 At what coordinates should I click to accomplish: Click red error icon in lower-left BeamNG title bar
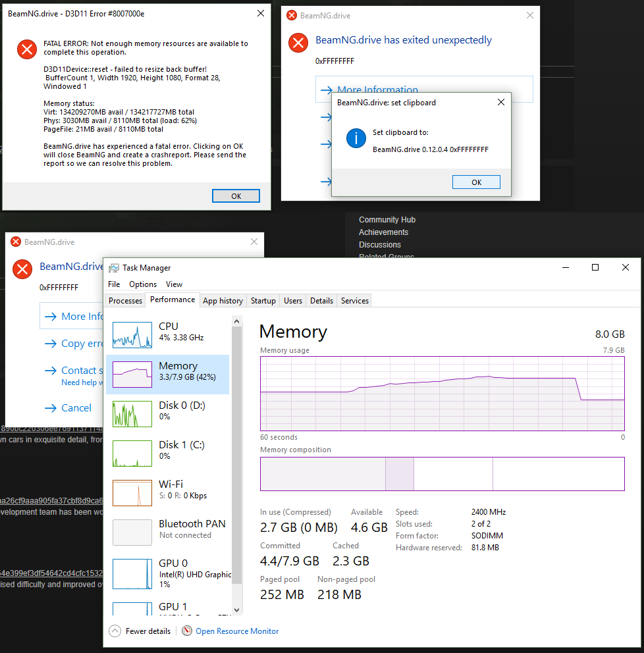[x=16, y=242]
